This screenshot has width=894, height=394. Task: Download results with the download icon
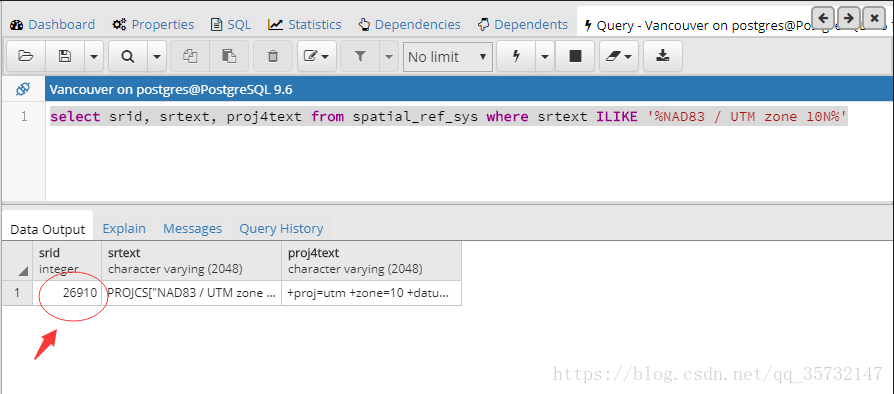[663, 56]
